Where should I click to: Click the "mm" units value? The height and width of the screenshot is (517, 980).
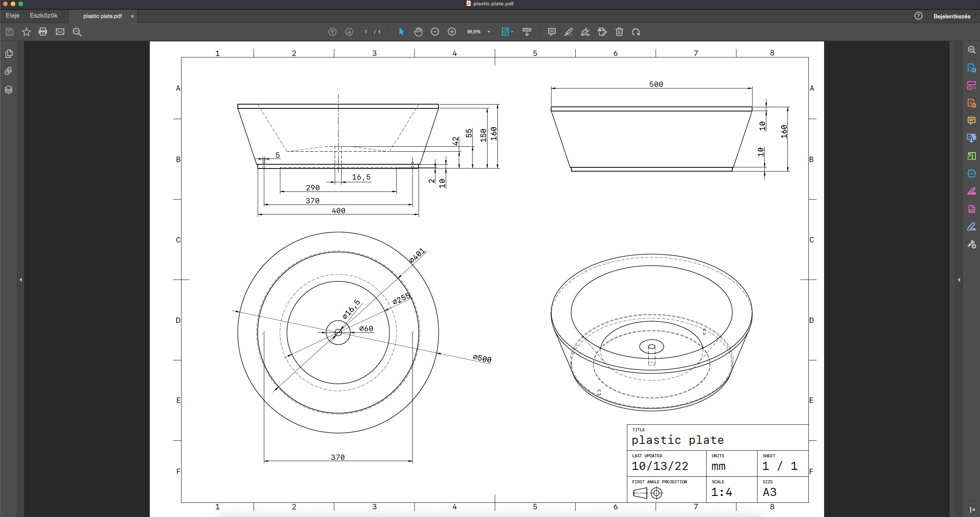(x=718, y=466)
